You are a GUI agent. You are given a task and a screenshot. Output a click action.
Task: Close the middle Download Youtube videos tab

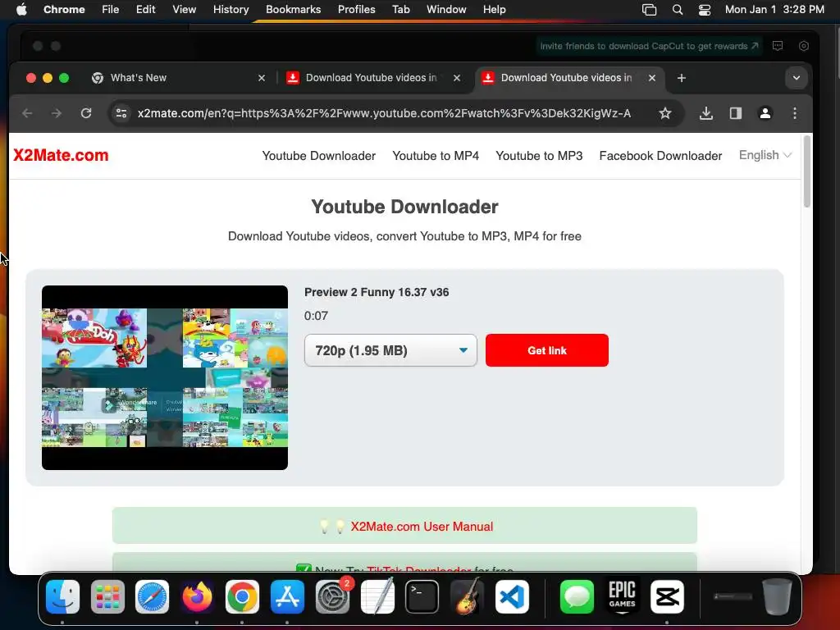coord(456,78)
